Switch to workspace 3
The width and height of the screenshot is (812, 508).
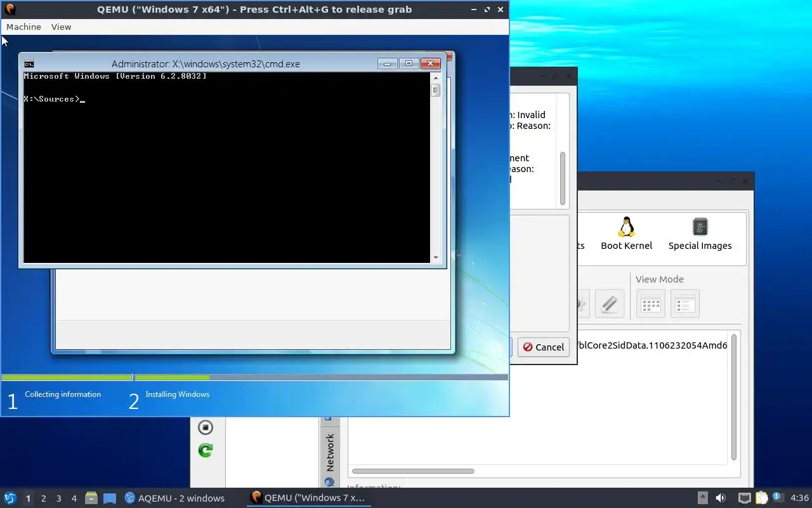tap(59, 498)
